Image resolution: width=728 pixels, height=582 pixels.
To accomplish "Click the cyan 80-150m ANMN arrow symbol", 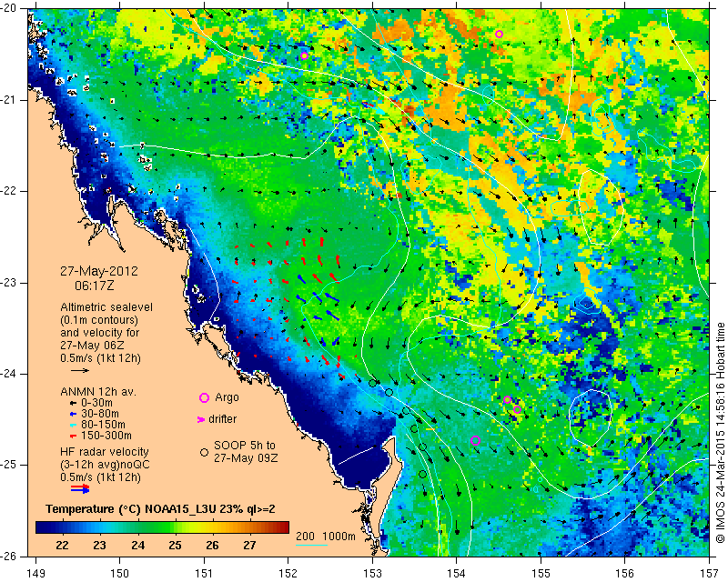I will 73,425.
